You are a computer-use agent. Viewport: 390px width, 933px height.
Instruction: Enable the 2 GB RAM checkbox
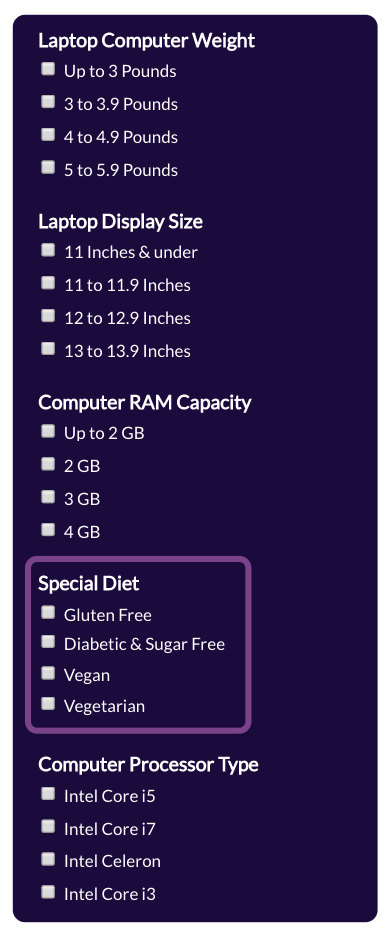click(x=48, y=464)
